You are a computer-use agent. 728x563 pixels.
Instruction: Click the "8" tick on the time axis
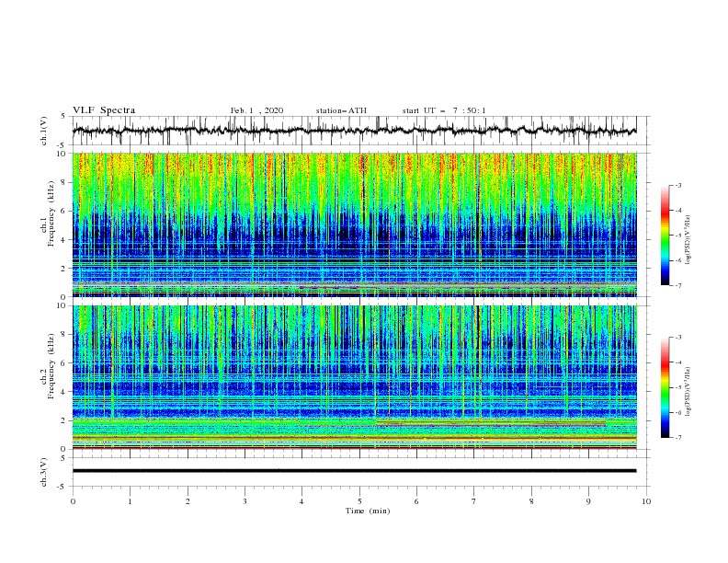pyautogui.click(x=531, y=501)
